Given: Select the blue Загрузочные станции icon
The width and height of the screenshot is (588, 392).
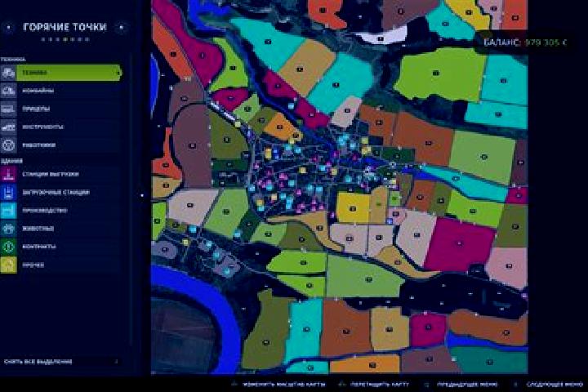Looking at the screenshot, I should click(8, 192).
